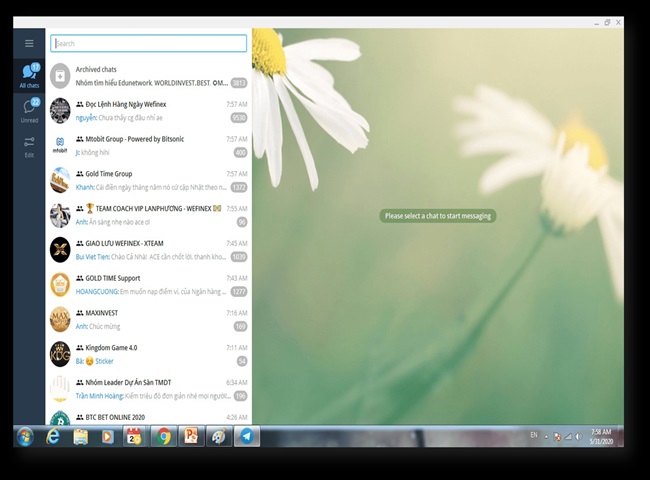
Task: Open Paint from the taskbar
Action: pos(219,436)
